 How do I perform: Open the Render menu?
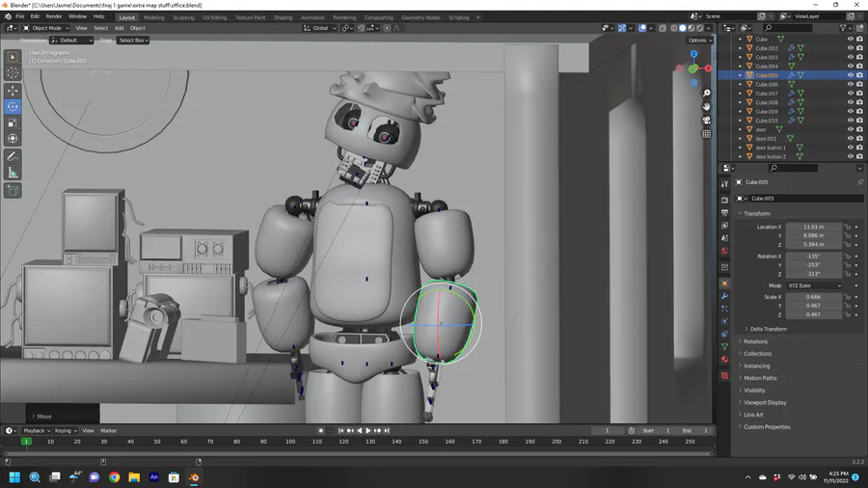[54, 16]
